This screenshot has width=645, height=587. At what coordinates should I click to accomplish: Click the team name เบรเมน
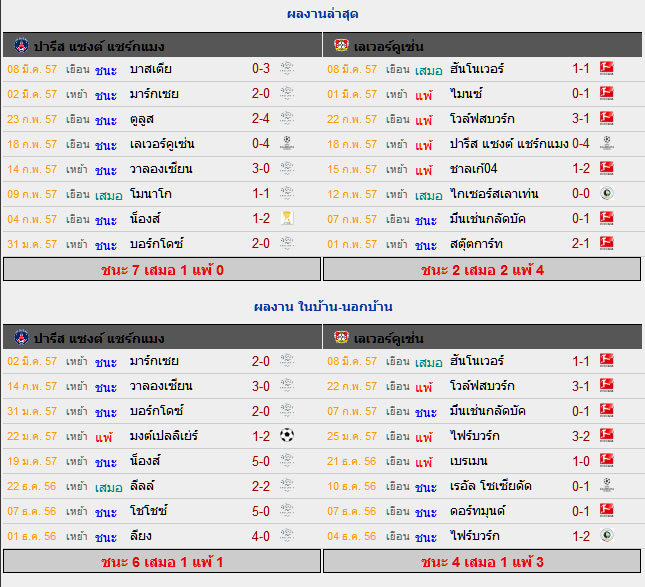coord(469,461)
